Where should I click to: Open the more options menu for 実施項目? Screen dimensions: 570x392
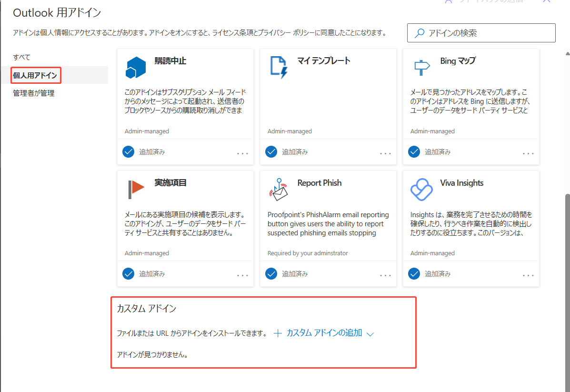click(x=242, y=275)
